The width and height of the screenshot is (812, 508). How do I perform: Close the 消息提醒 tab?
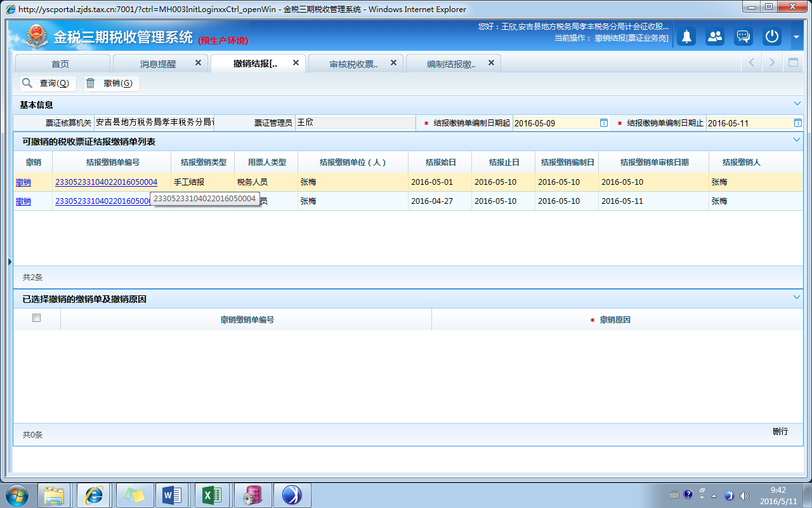click(198, 63)
